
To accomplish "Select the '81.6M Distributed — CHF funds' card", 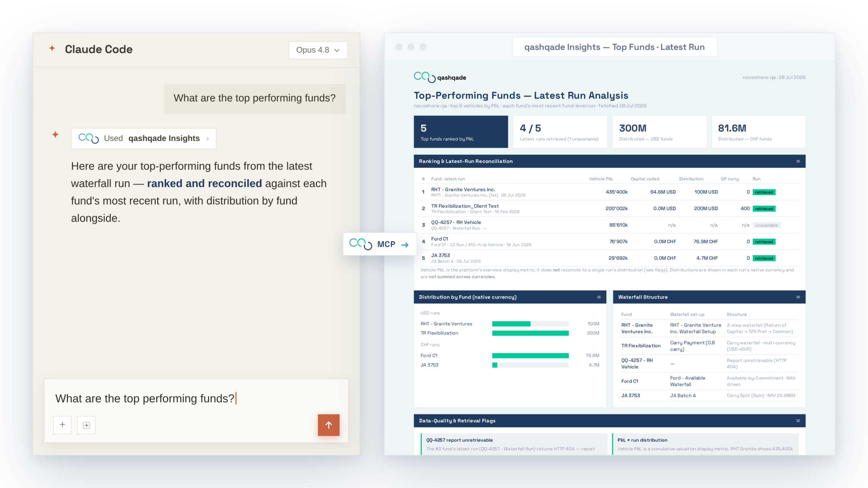I will (758, 132).
